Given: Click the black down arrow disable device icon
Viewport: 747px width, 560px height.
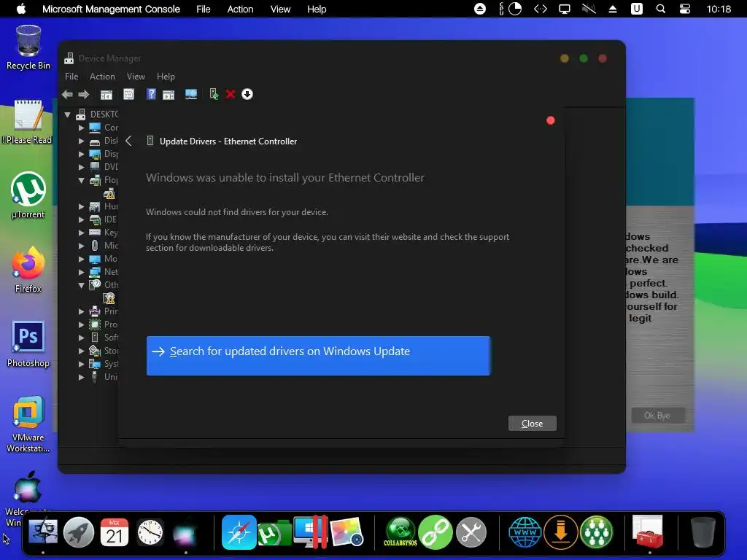Looking at the screenshot, I should pyautogui.click(x=247, y=94).
